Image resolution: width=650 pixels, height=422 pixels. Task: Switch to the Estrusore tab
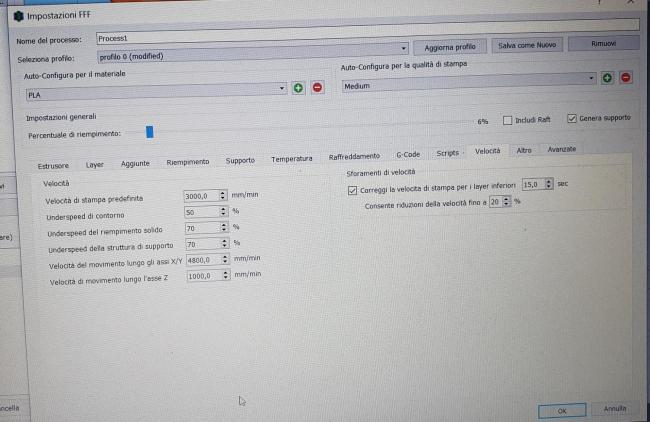click(x=53, y=164)
